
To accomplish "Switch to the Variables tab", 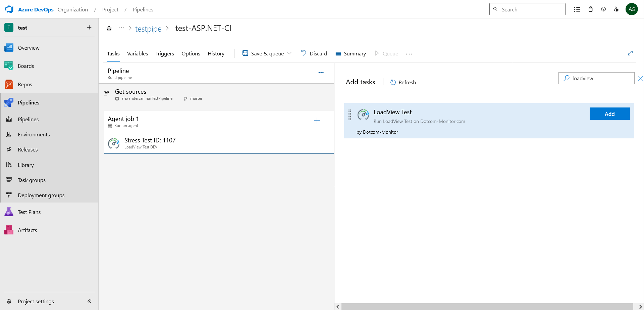I will (x=138, y=53).
